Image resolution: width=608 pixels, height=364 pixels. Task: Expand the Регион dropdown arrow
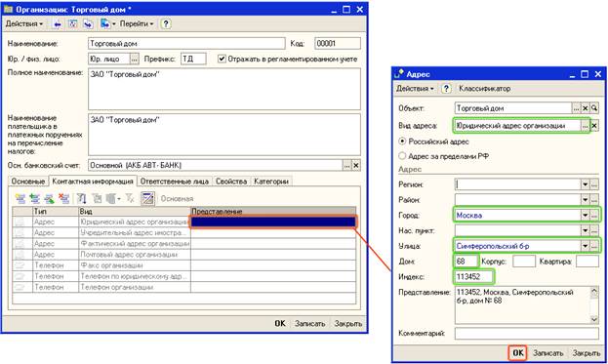(x=586, y=184)
